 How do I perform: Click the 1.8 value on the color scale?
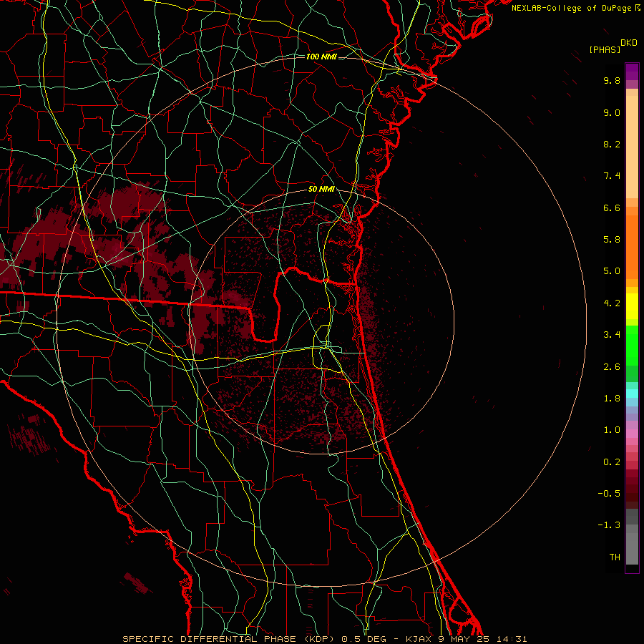612,399
